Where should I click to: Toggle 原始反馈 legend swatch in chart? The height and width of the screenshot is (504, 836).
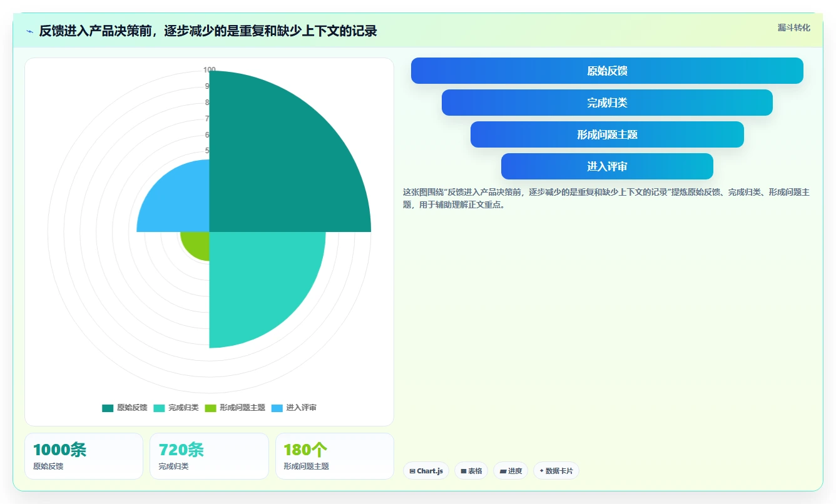(x=108, y=408)
